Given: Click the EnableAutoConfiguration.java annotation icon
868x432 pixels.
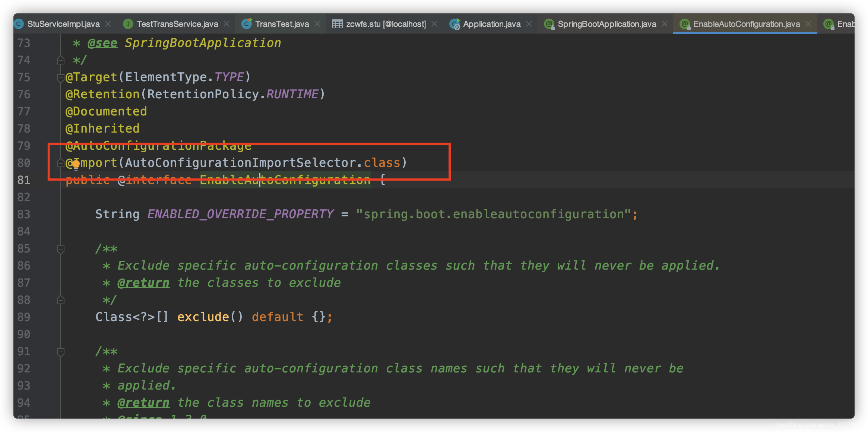Looking at the screenshot, I should click(685, 24).
